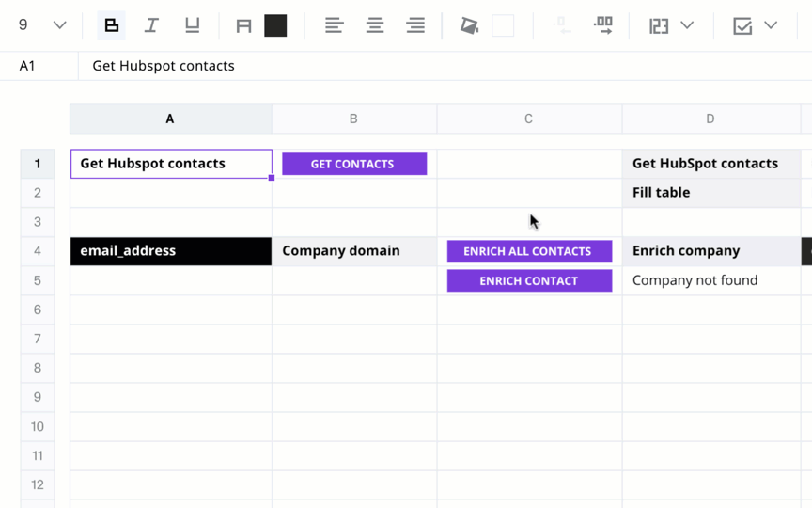The width and height of the screenshot is (812, 508).
Task: Select row 7 header
Action: [38, 339]
